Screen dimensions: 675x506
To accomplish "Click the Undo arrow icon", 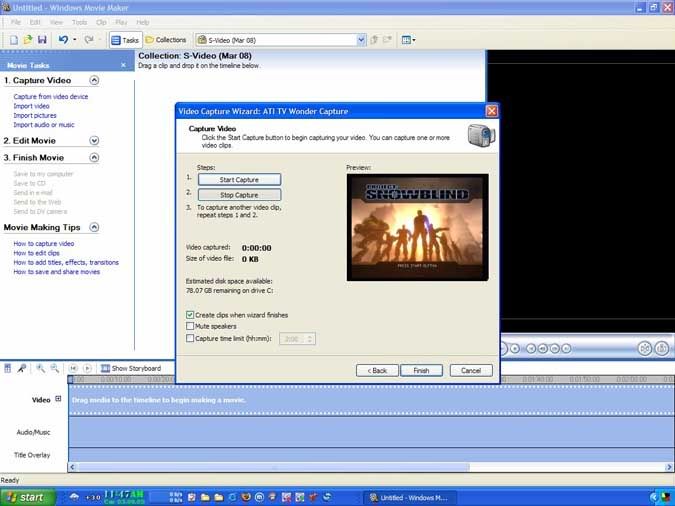I will coord(63,40).
